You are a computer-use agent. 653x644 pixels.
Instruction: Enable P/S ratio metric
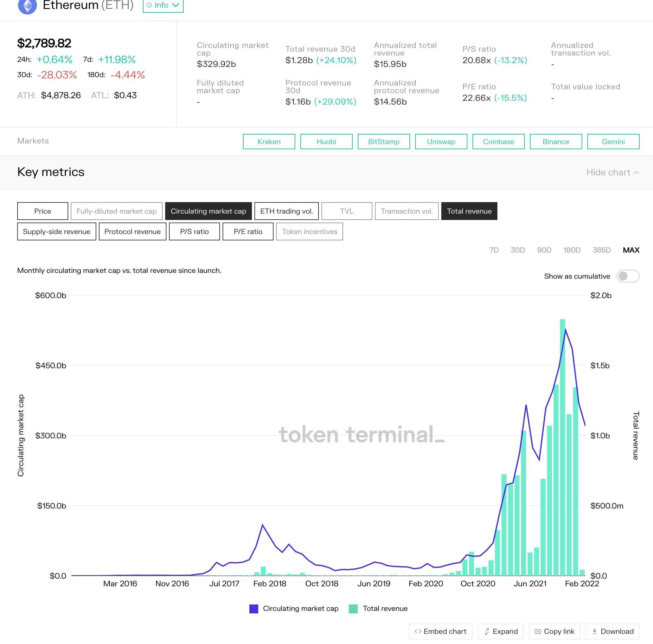(x=194, y=231)
